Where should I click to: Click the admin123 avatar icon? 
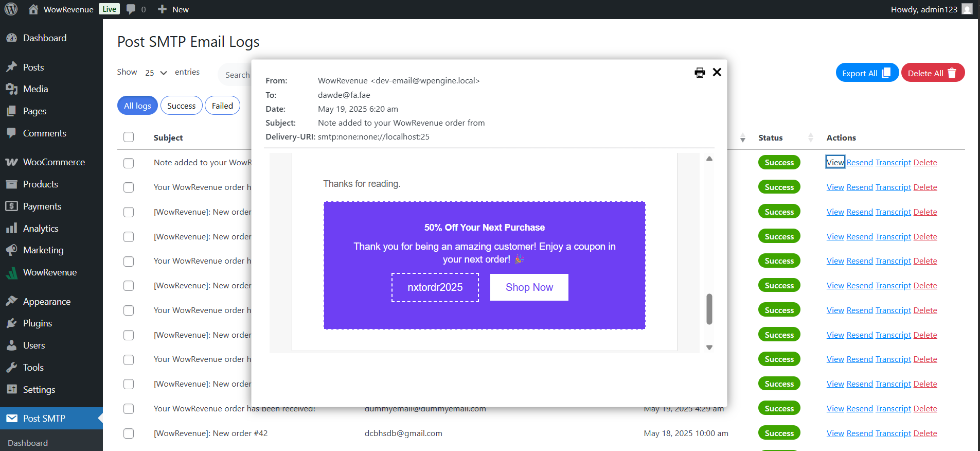(x=967, y=9)
